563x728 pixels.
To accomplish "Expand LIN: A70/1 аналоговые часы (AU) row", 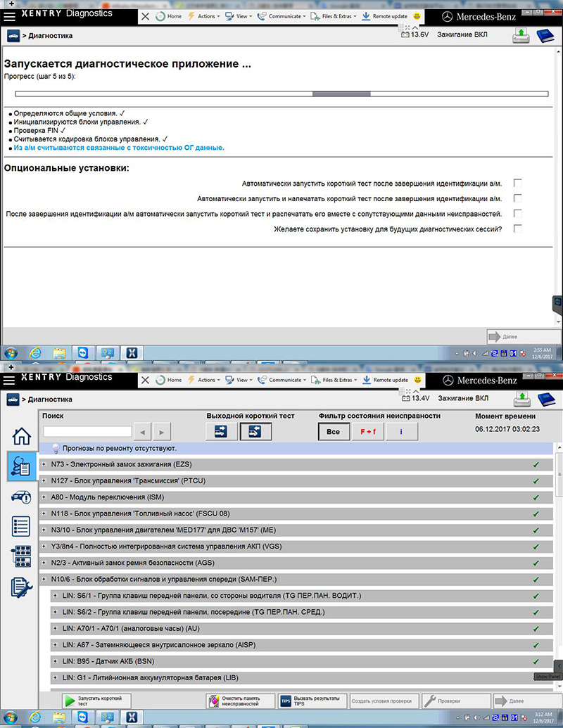I will 56,629.
